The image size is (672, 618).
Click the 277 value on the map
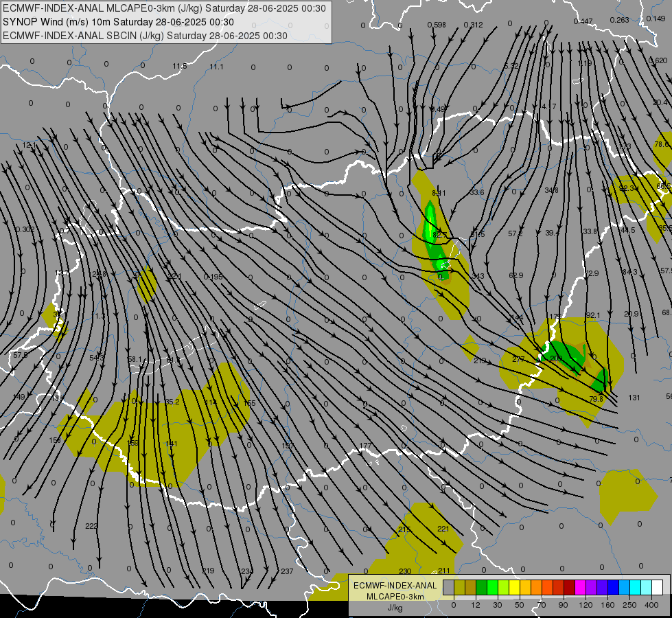coord(518,359)
